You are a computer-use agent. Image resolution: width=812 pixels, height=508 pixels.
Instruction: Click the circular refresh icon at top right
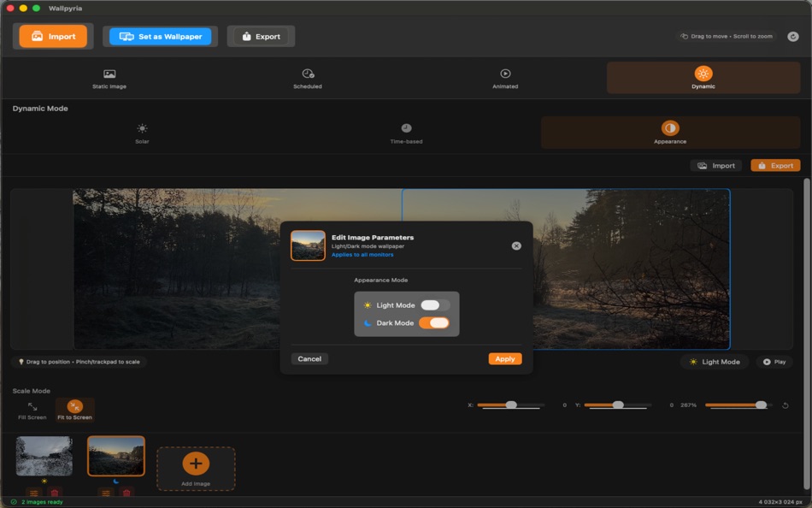point(793,36)
